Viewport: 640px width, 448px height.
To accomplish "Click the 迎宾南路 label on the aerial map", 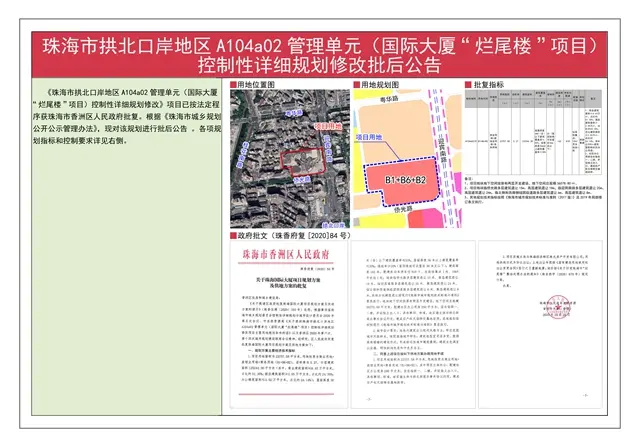I will pos(328,149).
